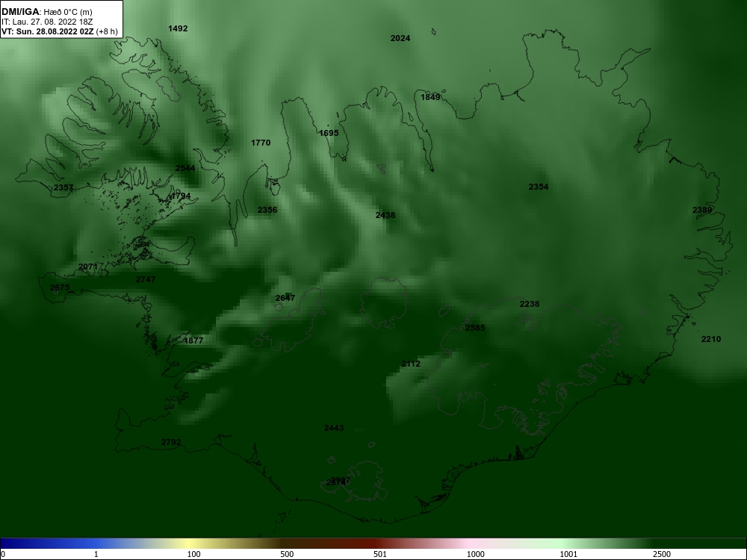Click the color scale label 501

(x=380, y=554)
